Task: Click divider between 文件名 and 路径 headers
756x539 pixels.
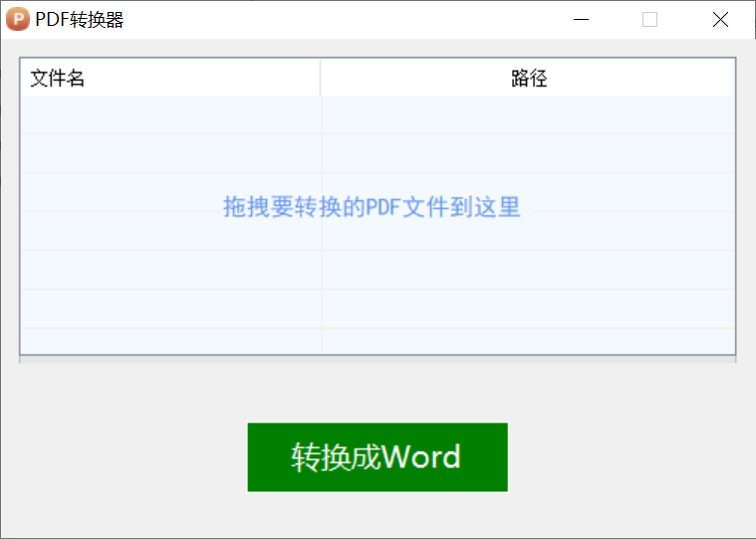Action: [x=320, y=78]
